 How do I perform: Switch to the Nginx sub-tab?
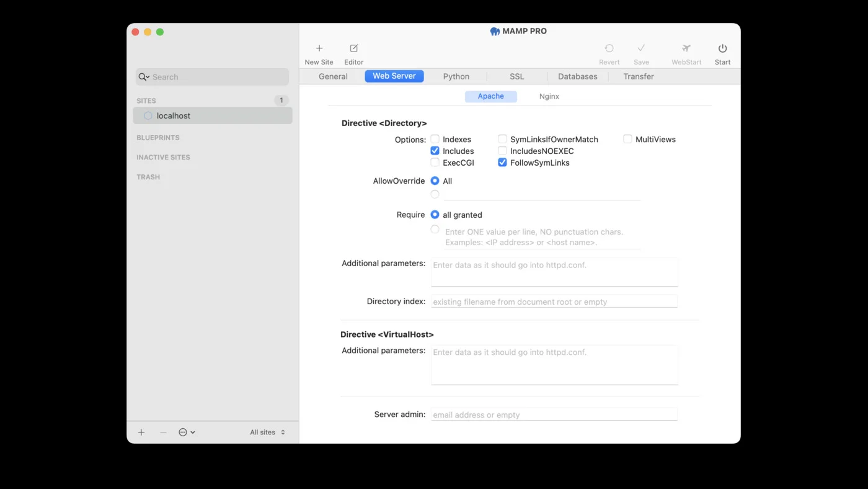click(549, 96)
